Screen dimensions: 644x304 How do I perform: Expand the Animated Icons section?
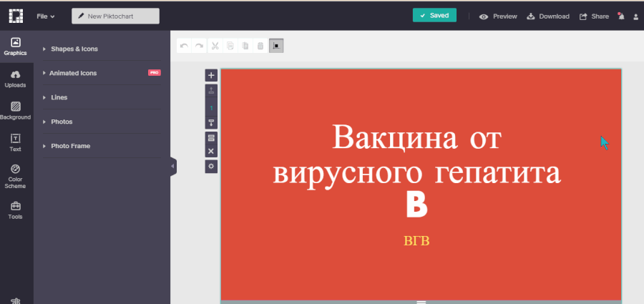pyautogui.click(x=73, y=73)
